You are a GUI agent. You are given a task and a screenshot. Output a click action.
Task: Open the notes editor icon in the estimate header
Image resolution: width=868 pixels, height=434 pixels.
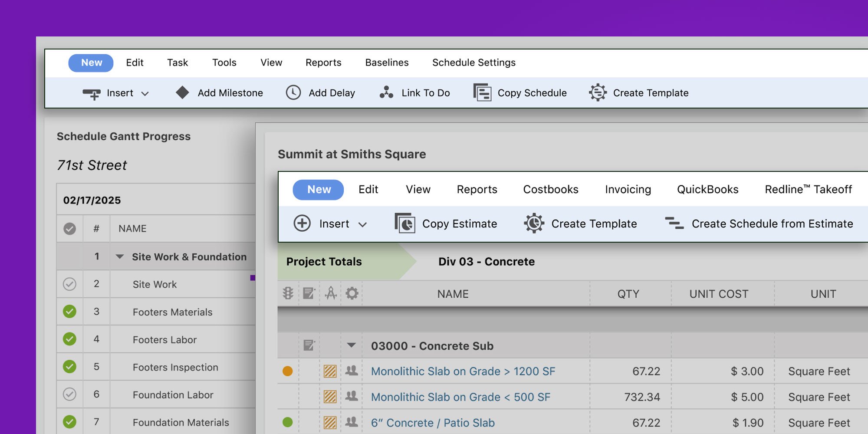click(x=309, y=293)
